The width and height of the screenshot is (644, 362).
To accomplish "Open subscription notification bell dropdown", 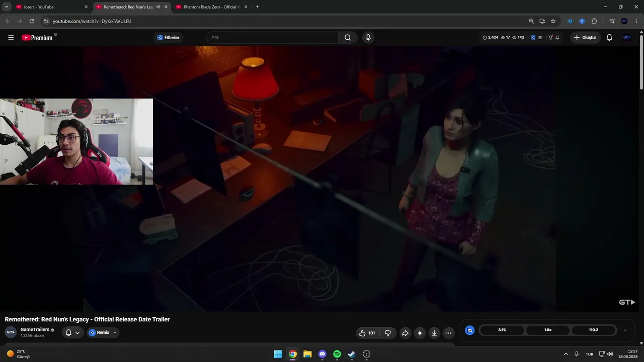I will (72, 332).
